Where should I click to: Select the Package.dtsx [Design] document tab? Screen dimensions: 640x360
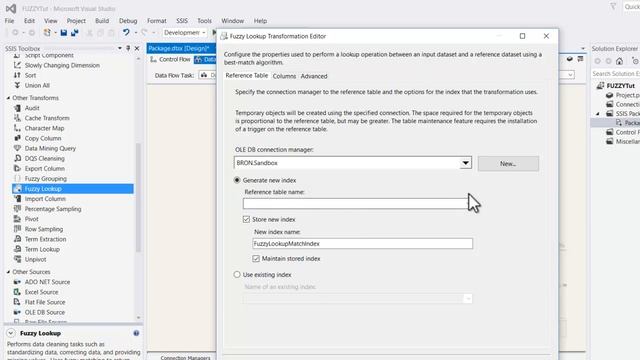click(180, 48)
